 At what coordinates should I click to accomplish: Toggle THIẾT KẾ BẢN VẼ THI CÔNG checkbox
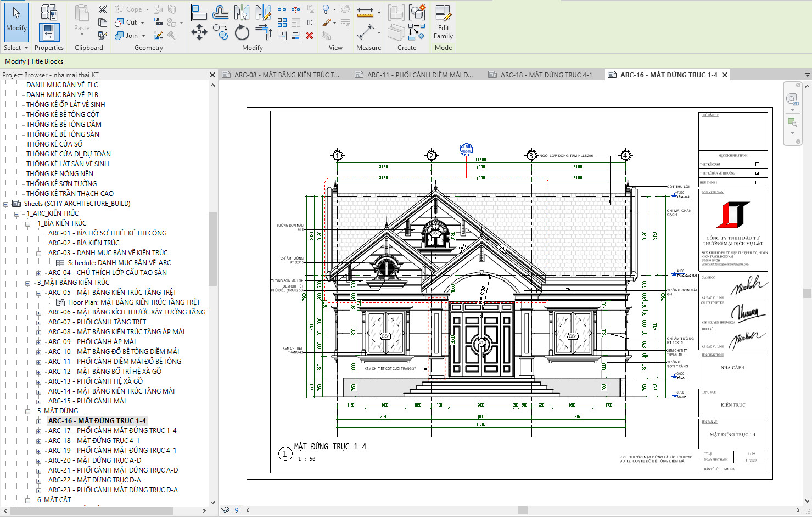point(757,173)
